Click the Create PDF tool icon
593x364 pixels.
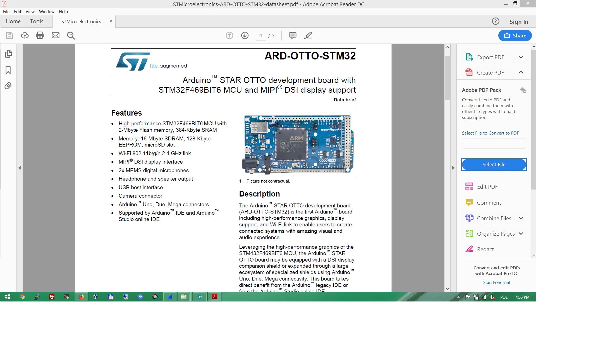click(469, 72)
